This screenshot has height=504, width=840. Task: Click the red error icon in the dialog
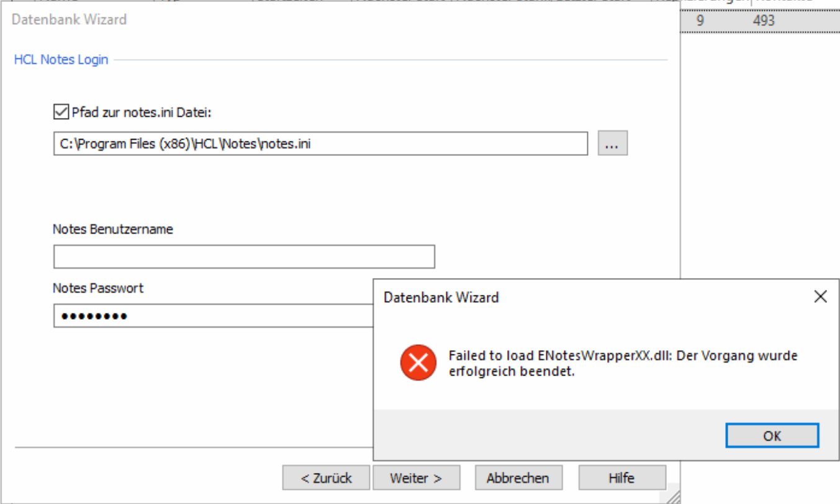(418, 364)
